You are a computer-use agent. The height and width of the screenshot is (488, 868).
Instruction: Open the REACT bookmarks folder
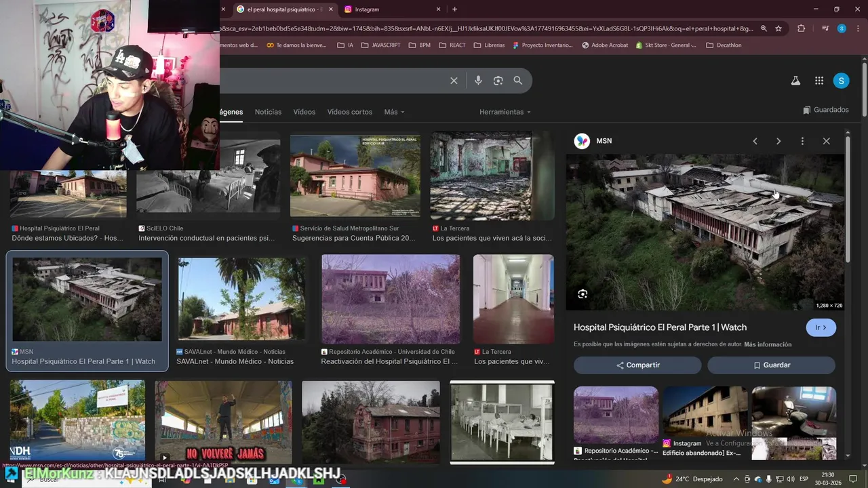point(452,45)
